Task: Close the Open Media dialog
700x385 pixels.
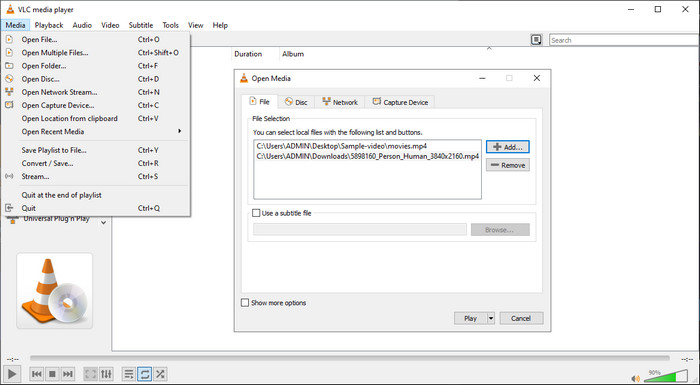Action: pos(537,78)
